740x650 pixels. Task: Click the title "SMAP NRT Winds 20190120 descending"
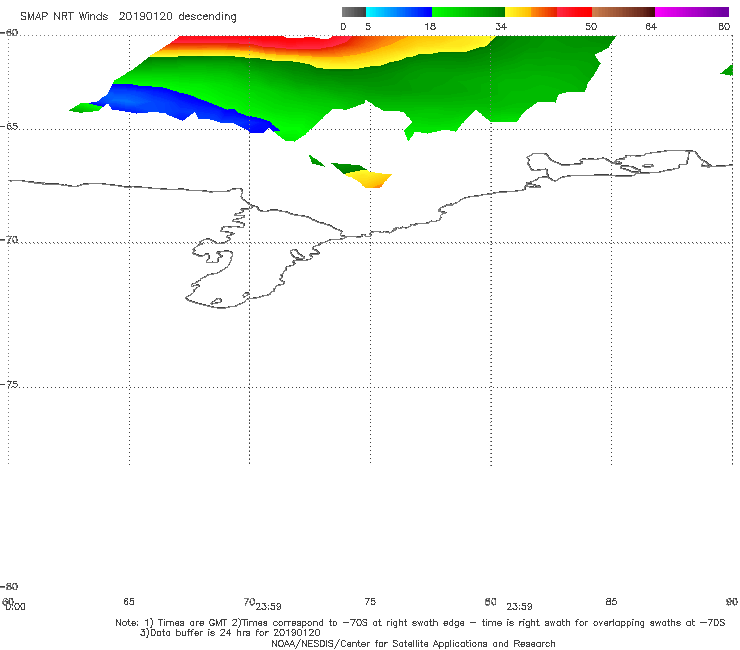(128, 17)
